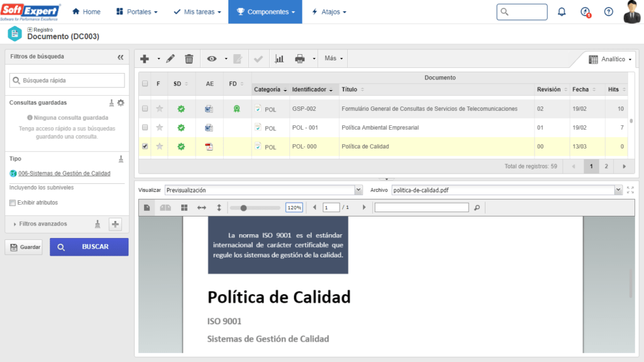Star the Política Ambiental Empresarial row
The width and height of the screenshot is (644, 362).
[x=160, y=128]
